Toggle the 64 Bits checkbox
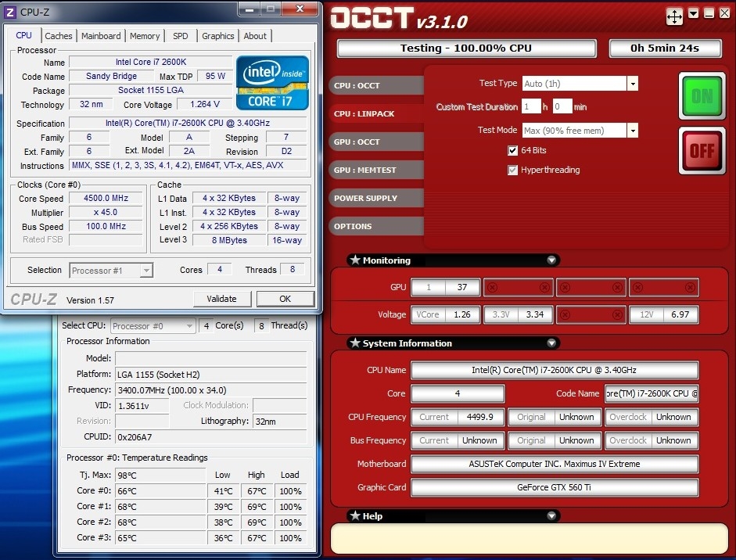 [512, 150]
